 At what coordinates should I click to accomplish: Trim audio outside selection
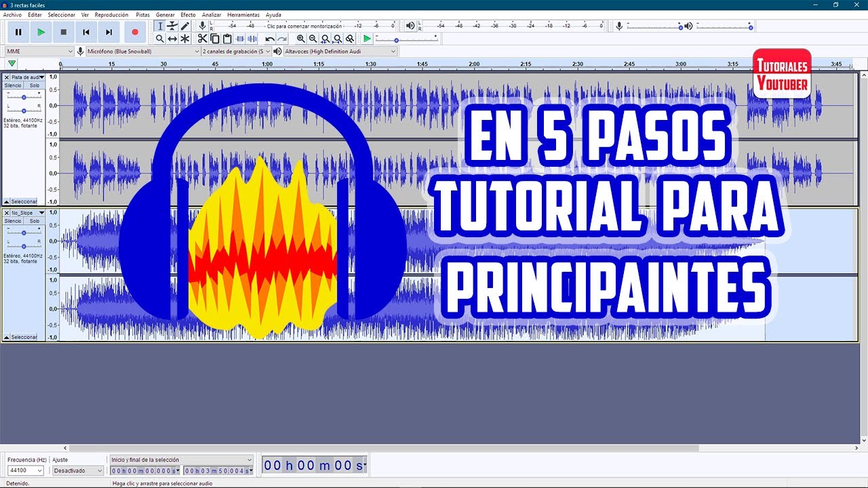(240, 39)
